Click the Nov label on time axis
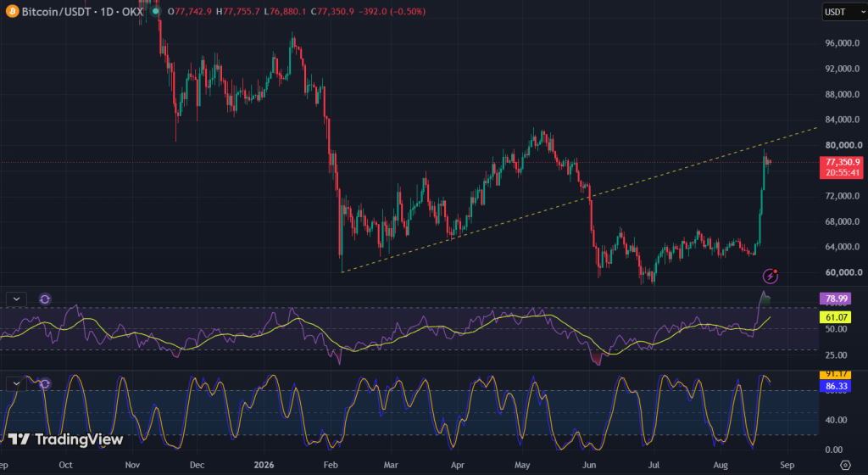Screen dimensions: 868x475 coord(132,465)
